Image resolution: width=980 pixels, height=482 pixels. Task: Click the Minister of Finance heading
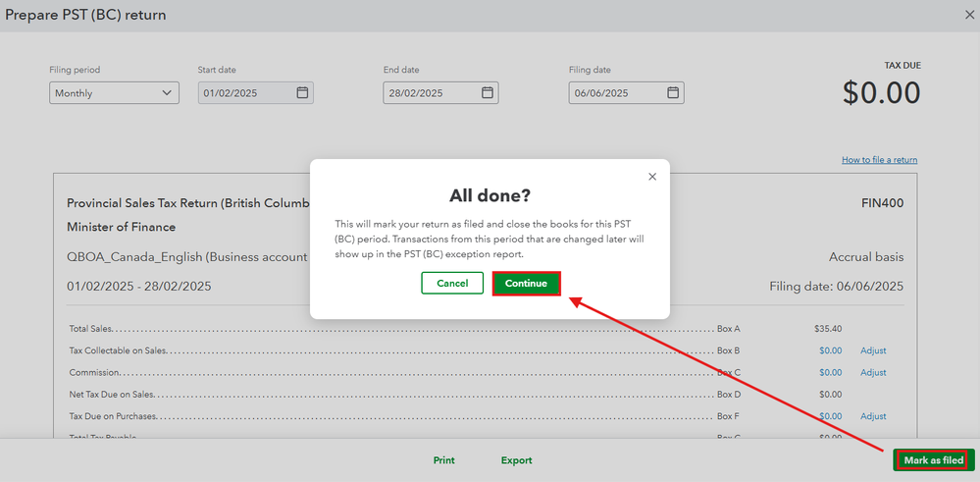tap(122, 227)
